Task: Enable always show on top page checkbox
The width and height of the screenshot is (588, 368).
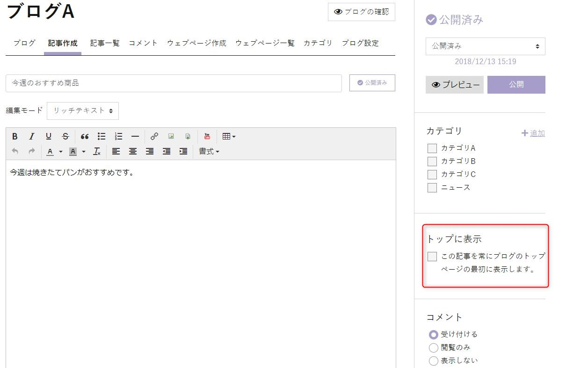Action: tap(432, 257)
